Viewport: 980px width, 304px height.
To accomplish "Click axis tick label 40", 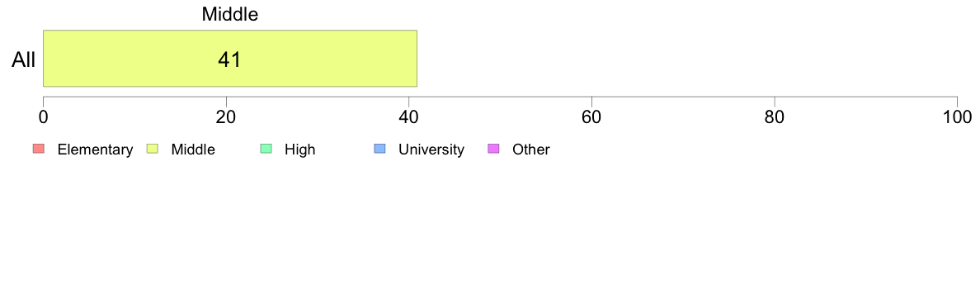I will coord(409,116).
